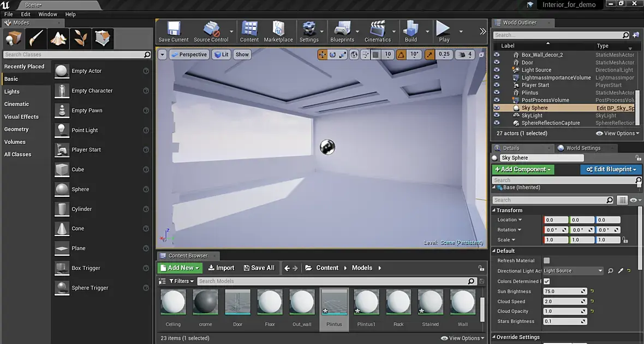644x344 pixels.
Task: Open the Content toolbar button
Action: click(x=249, y=32)
